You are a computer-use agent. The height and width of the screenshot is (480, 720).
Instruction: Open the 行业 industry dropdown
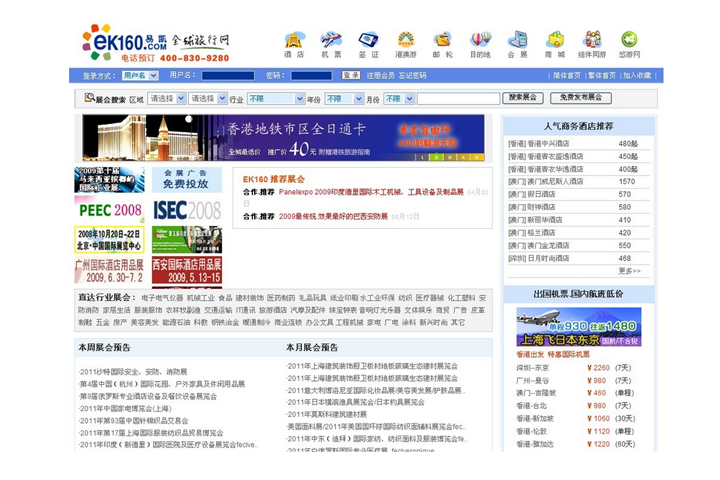click(276, 99)
